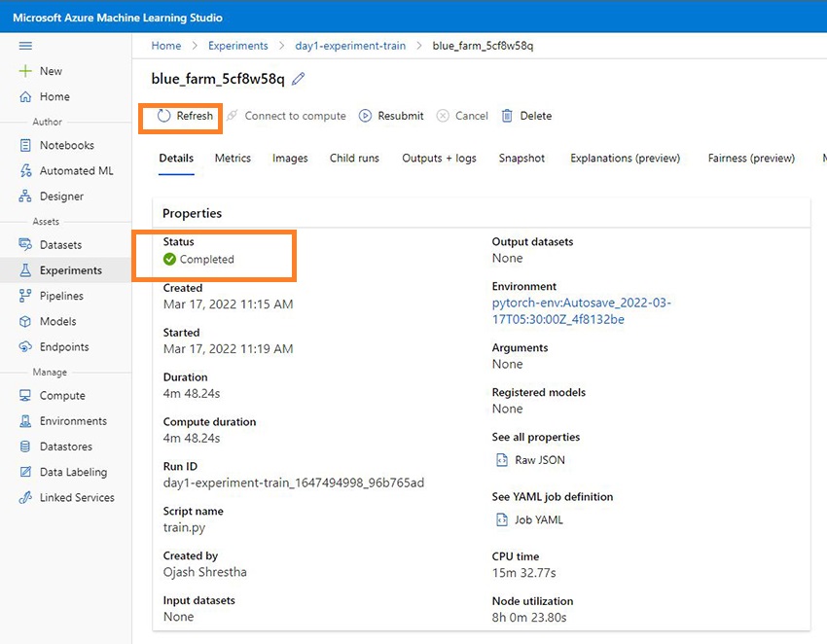
Task: View the Raw JSON properties
Action: coord(539,460)
